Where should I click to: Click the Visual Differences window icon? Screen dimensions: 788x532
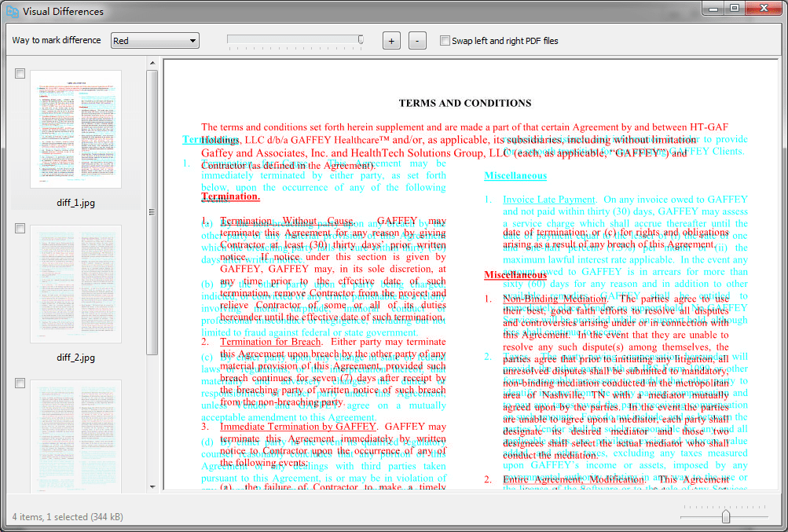pyautogui.click(x=12, y=11)
